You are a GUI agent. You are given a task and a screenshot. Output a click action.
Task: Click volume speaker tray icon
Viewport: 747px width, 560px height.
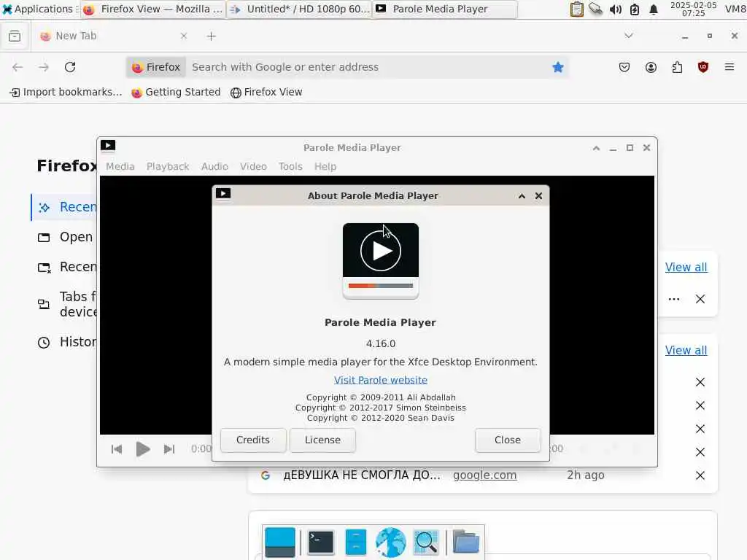coord(615,9)
